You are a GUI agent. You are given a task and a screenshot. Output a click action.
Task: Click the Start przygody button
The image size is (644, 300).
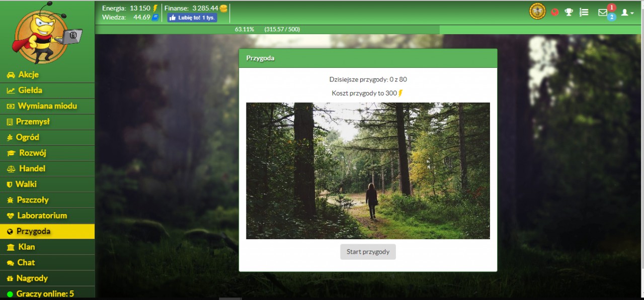(x=368, y=252)
